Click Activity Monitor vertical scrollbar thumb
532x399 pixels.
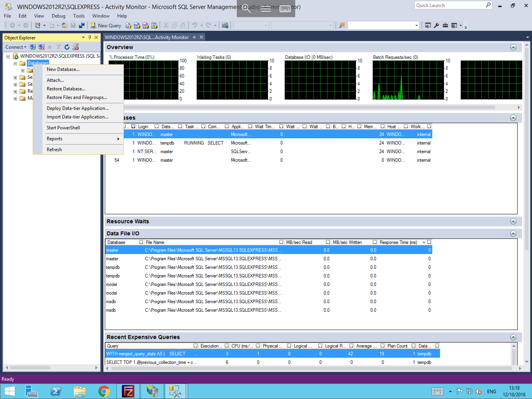click(x=527, y=149)
